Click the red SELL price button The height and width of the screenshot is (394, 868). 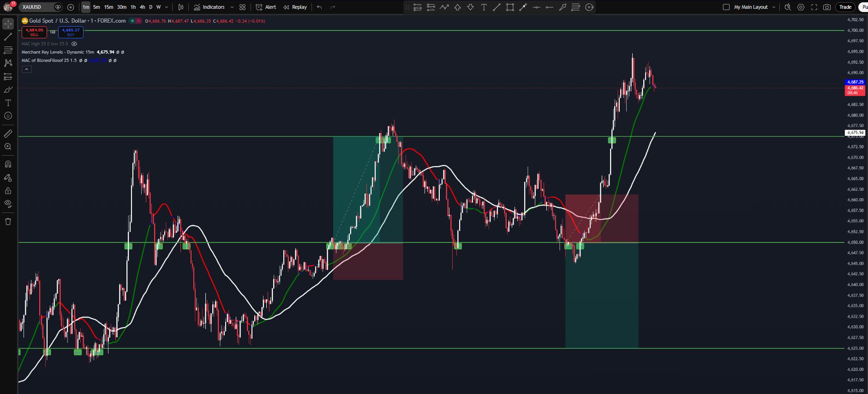(34, 32)
